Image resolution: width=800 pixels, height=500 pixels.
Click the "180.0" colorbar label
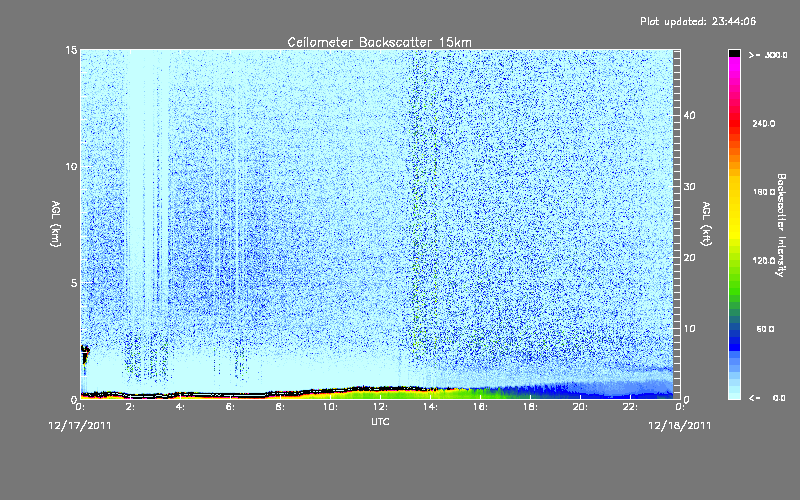(764, 192)
